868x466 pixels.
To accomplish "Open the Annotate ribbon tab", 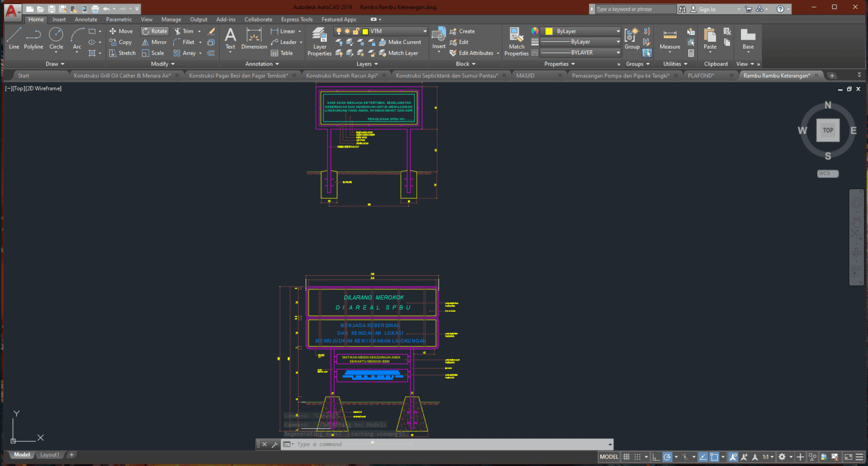I will pyautogui.click(x=86, y=19).
